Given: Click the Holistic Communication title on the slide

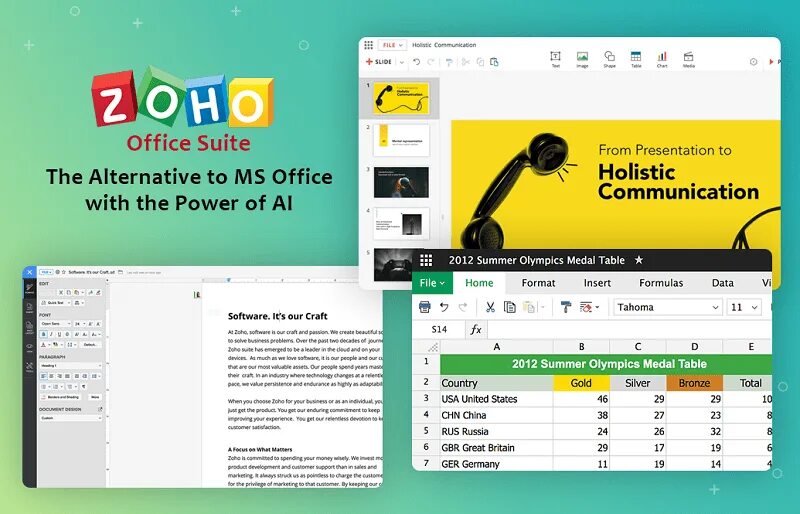Looking at the screenshot, I should tap(678, 182).
